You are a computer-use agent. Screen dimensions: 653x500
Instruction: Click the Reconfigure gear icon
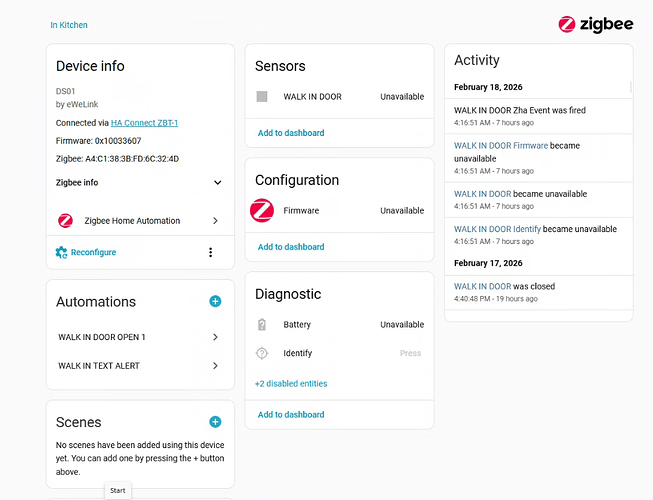(62, 252)
